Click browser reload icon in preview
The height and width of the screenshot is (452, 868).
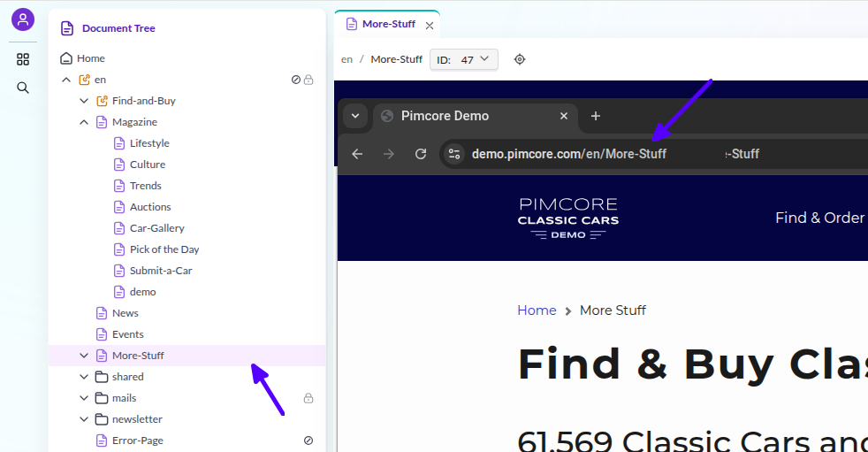[x=421, y=154]
